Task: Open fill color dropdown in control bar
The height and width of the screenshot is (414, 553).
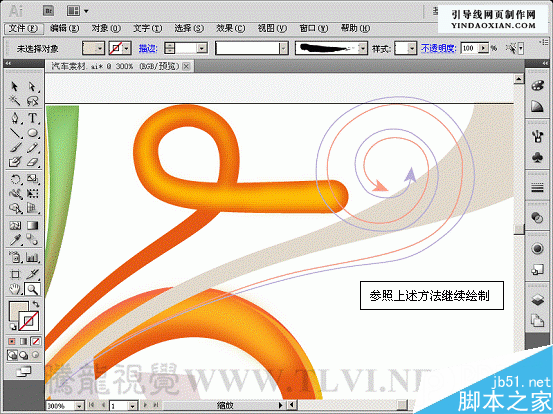Action: [x=100, y=48]
